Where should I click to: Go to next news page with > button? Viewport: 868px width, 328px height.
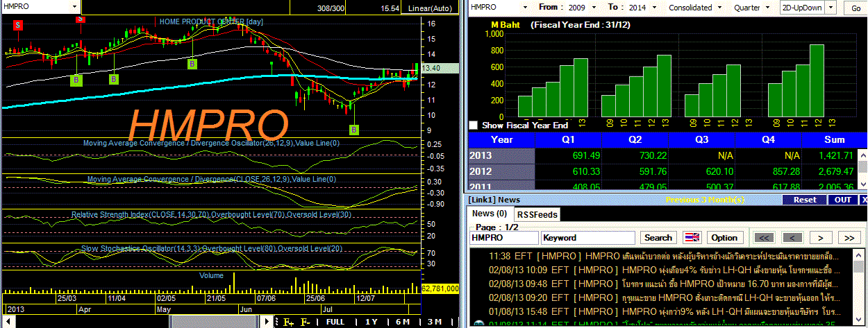820,238
